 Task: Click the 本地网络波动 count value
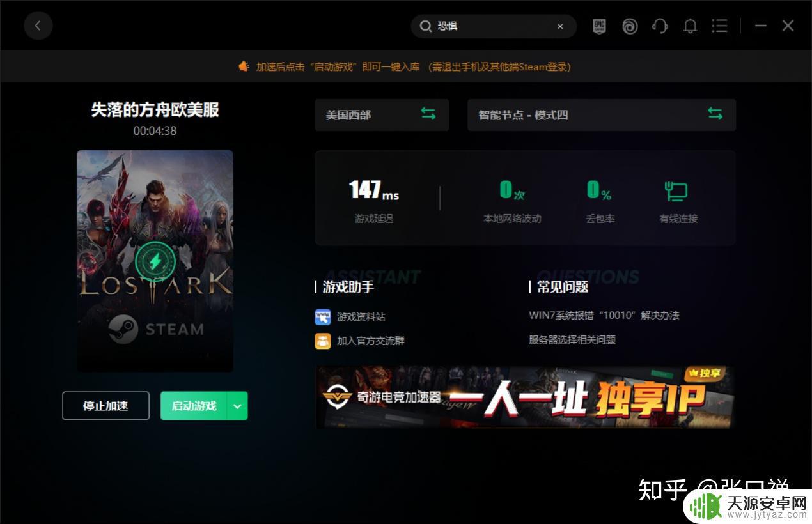[x=512, y=190]
